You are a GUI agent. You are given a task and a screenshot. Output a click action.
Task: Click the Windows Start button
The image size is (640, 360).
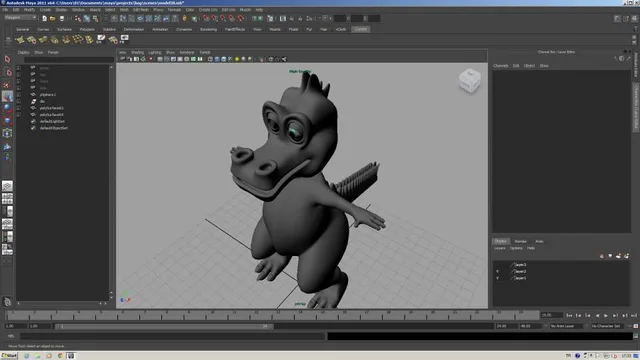9,356
